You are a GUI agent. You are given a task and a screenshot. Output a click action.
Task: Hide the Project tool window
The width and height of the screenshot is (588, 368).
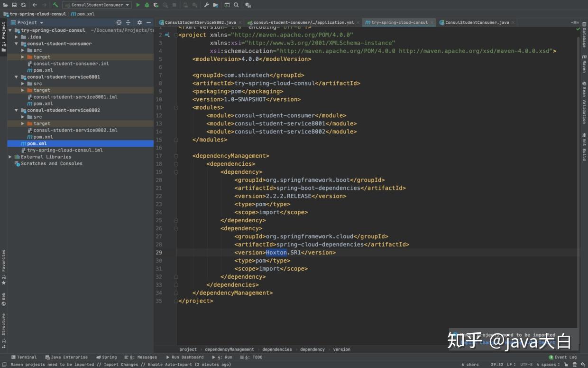[x=149, y=22]
